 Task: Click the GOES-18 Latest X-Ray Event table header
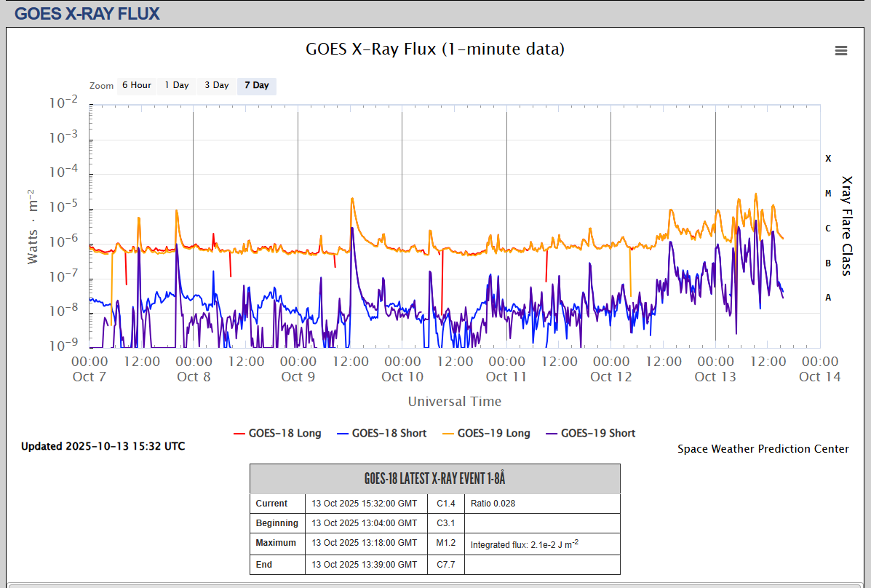(x=434, y=479)
